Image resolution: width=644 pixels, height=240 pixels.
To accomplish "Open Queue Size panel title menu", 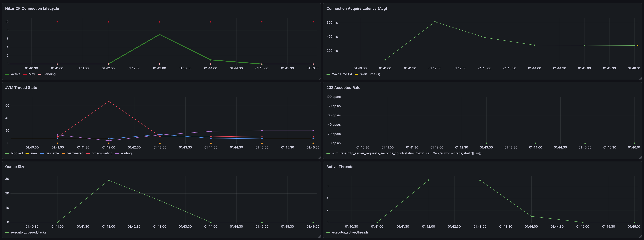I will [15, 167].
